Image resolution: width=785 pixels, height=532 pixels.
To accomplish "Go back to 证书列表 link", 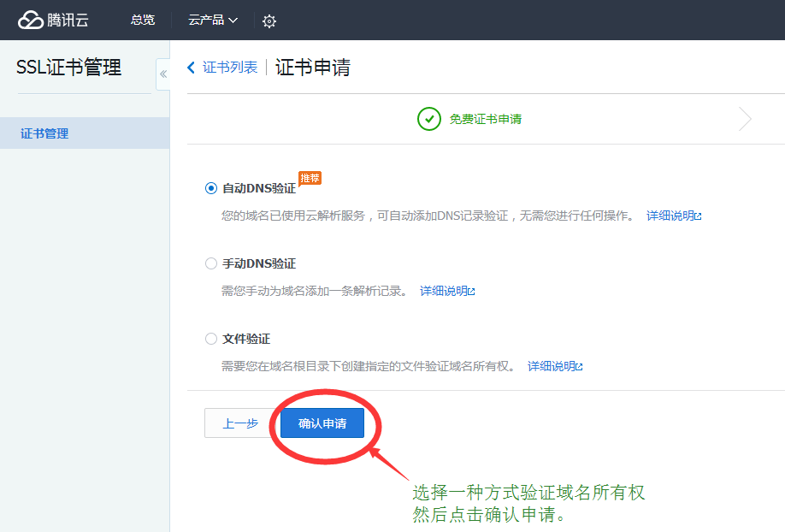I will (x=230, y=68).
